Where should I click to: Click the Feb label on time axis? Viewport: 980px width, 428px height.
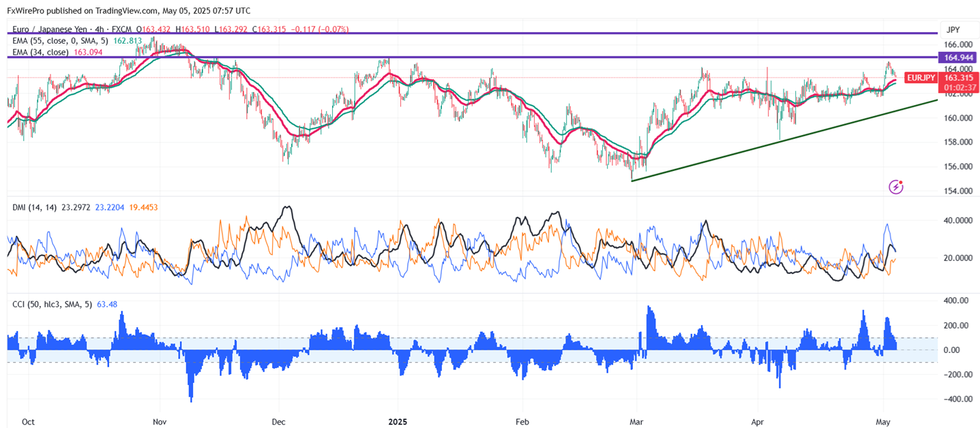(x=522, y=421)
